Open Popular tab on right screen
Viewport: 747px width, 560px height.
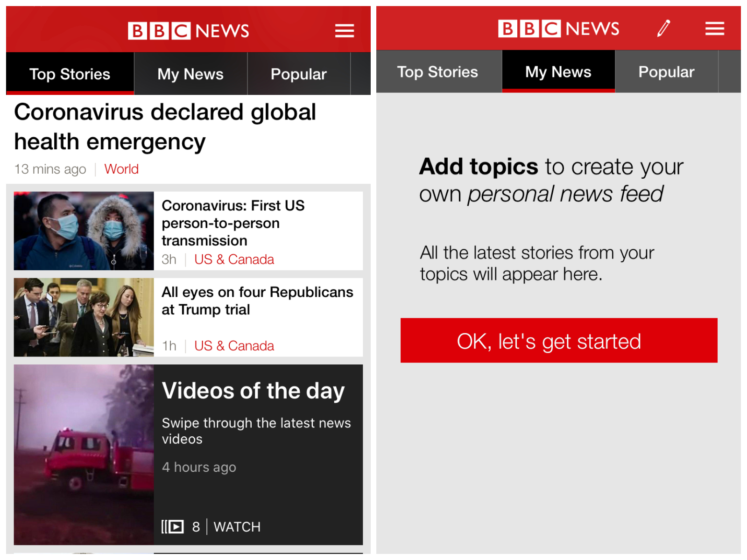click(x=666, y=72)
